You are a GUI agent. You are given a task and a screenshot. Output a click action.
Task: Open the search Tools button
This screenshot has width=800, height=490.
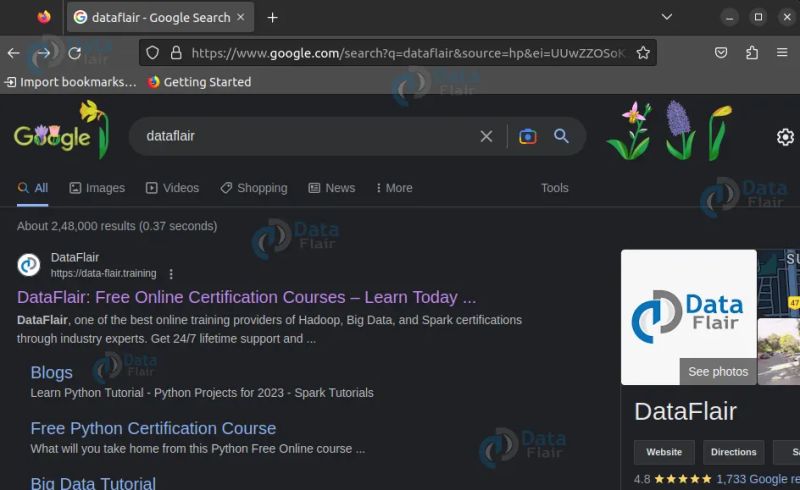[555, 188]
